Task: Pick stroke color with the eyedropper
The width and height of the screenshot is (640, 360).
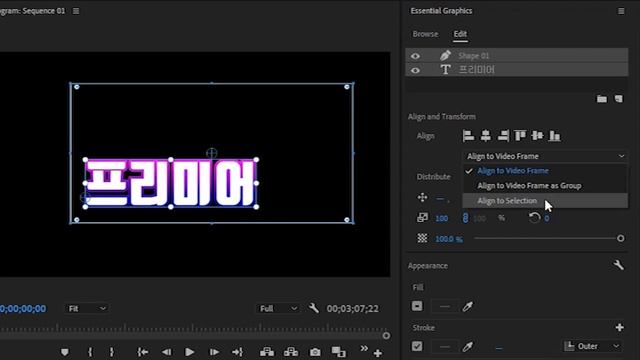Action: 468,347
